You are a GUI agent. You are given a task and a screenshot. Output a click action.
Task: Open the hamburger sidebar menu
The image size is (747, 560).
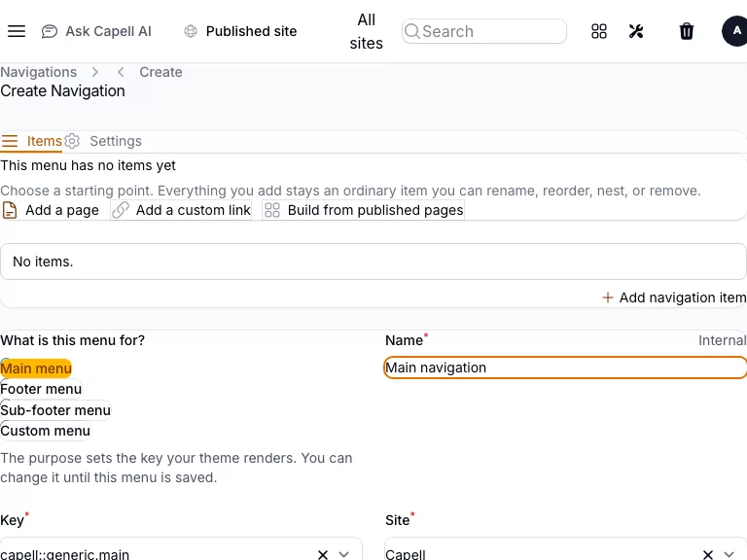click(x=17, y=31)
